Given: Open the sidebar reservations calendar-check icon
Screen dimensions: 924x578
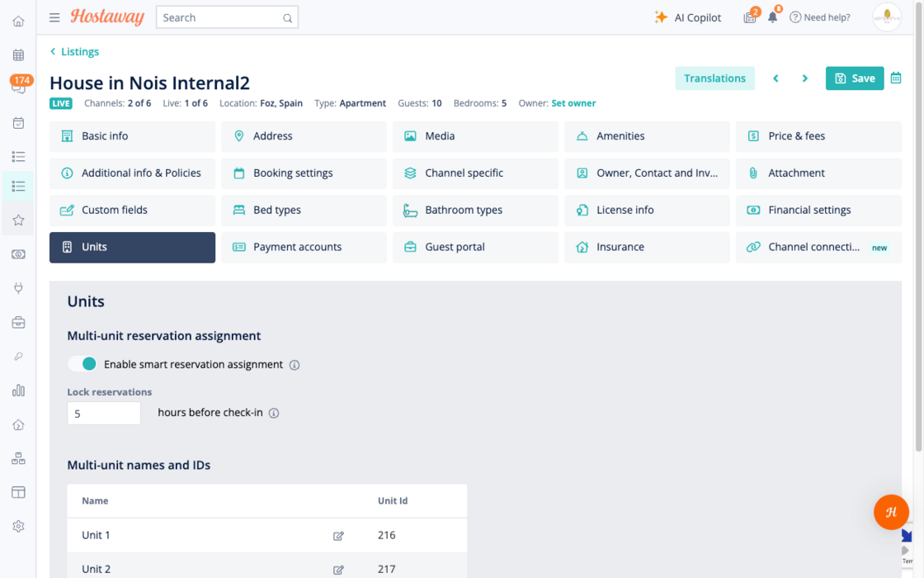Looking at the screenshot, I should point(18,123).
